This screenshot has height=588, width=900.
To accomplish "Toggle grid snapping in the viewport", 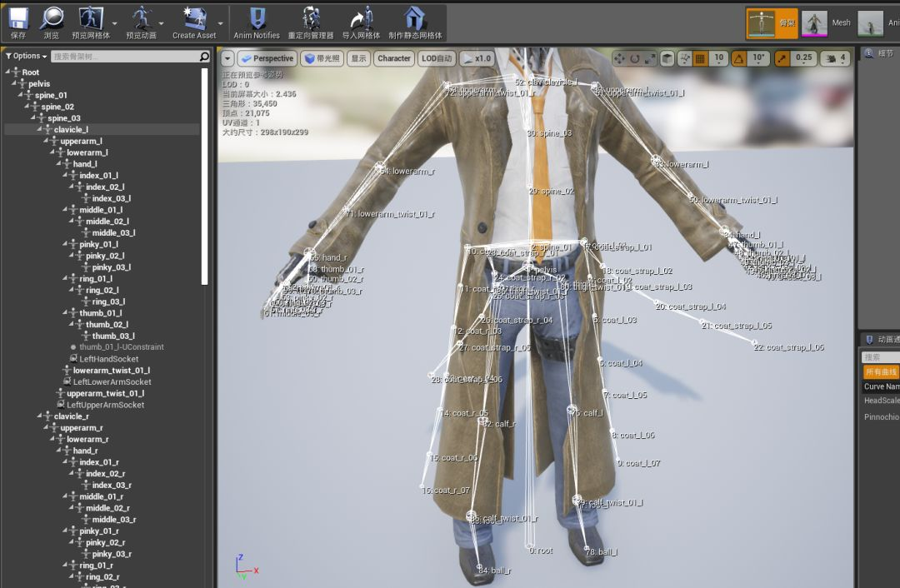I will [x=700, y=58].
